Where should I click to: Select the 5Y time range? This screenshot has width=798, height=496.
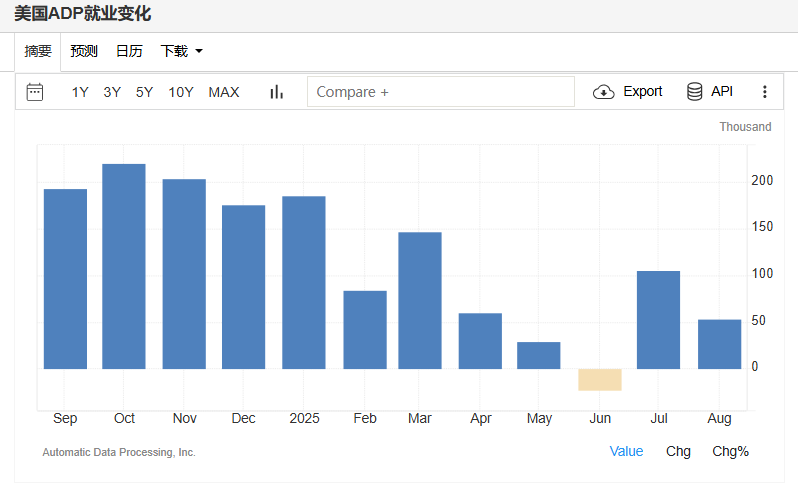(145, 92)
